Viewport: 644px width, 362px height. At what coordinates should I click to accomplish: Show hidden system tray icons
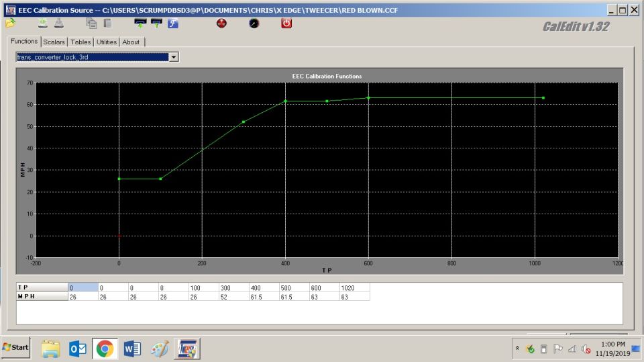[517, 349]
